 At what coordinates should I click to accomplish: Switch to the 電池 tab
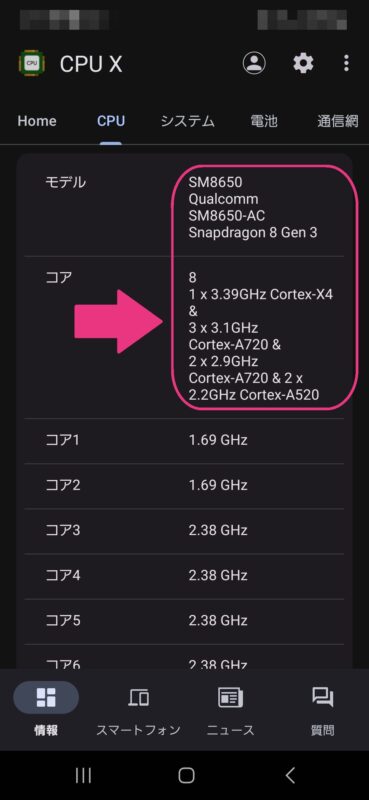point(264,121)
